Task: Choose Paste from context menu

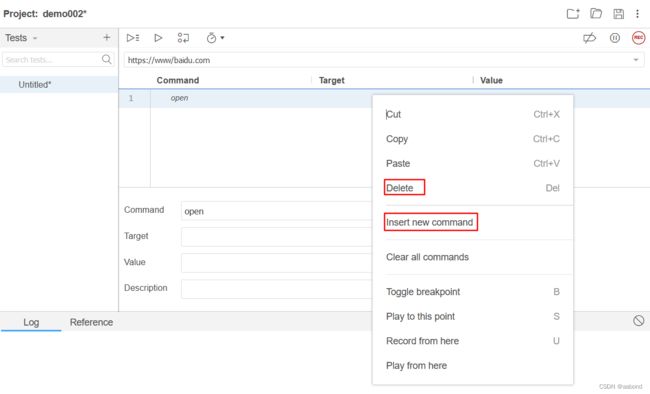Action: coord(473,163)
